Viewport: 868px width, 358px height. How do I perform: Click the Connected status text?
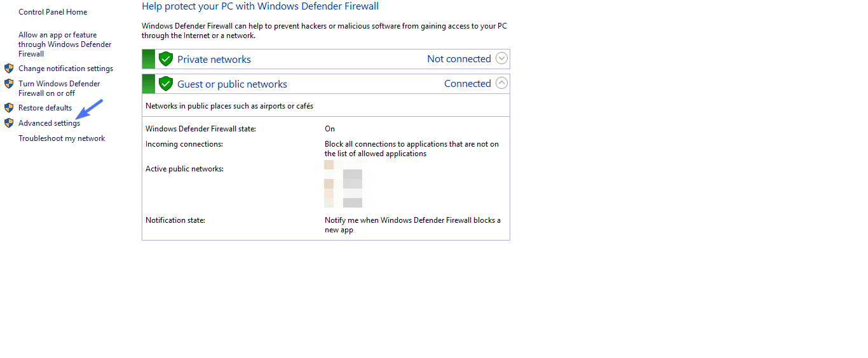coord(468,84)
